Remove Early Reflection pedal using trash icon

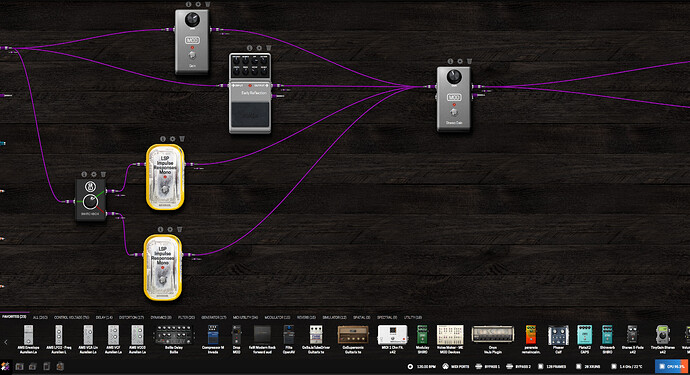269,48
